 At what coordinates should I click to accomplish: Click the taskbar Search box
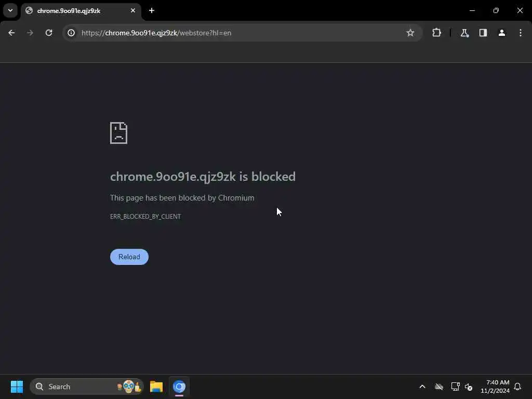tap(87, 387)
